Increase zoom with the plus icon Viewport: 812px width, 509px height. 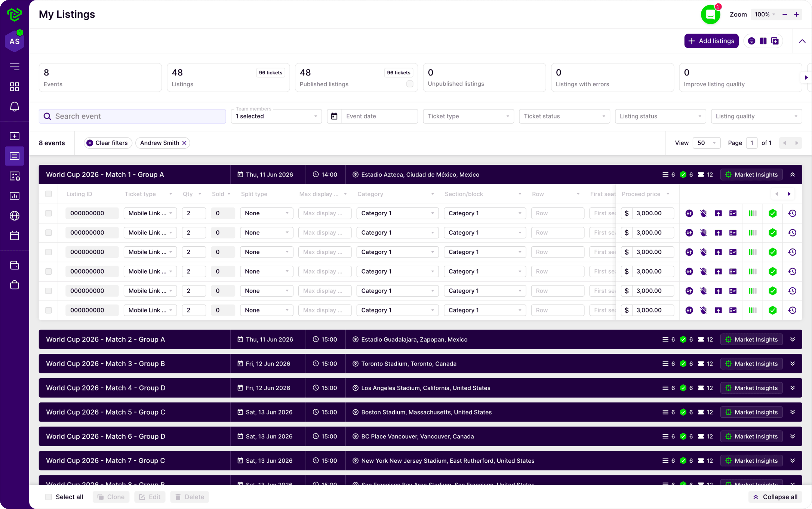[797, 15]
